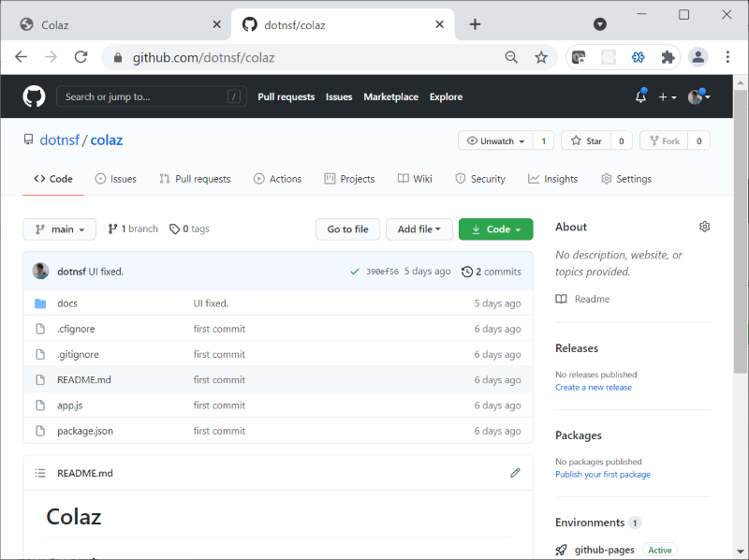The width and height of the screenshot is (749, 560).
Task: Click the first extension icon in toolbar
Action: pos(579,57)
